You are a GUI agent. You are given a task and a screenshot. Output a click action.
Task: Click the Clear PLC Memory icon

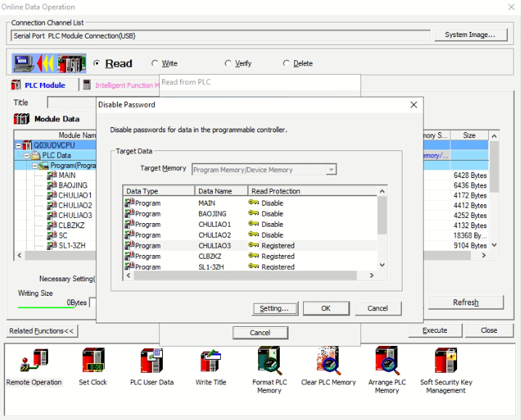328,362
